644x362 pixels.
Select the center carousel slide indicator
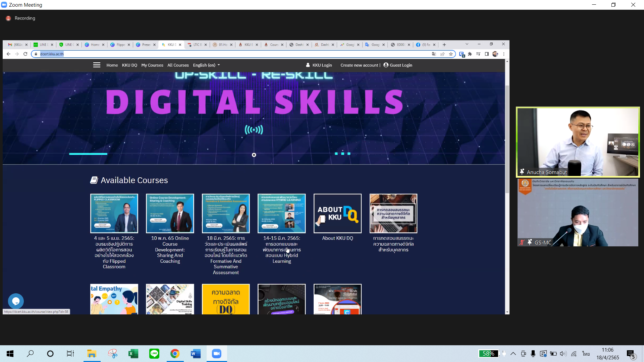pyautogui.click(x=254, y=155)
